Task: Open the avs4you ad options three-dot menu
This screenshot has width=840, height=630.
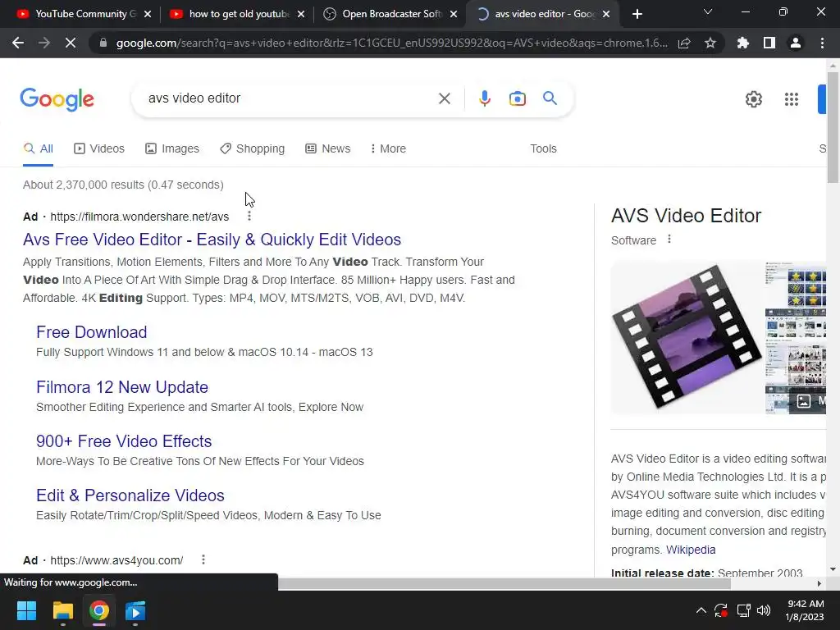Action: coord(203,559)
